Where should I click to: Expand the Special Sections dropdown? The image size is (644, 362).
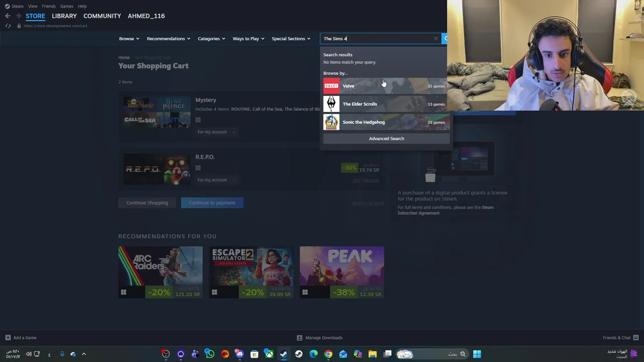click(x=291, y=39)
